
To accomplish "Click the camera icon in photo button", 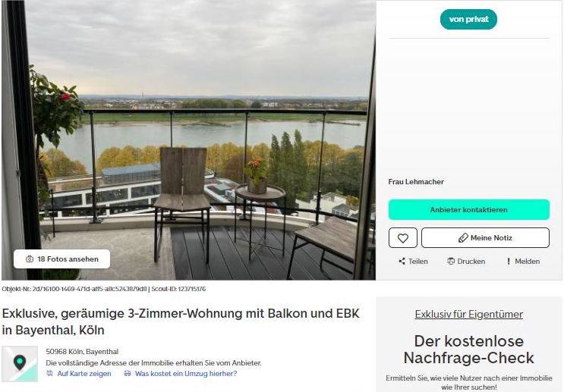I will click(x=30, y=259).
